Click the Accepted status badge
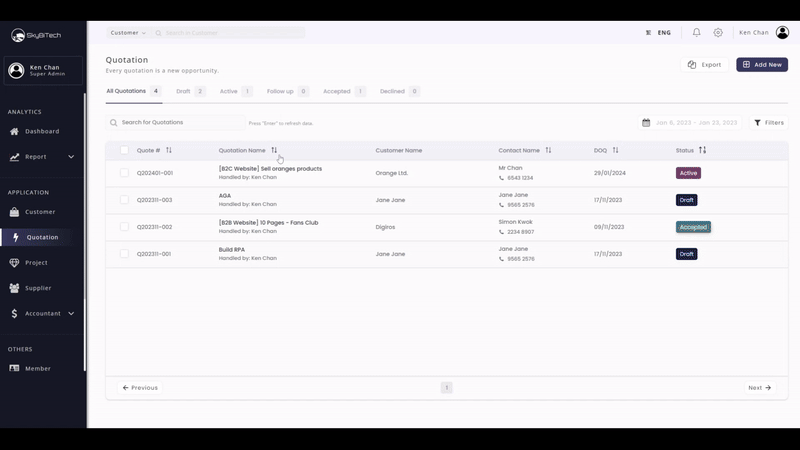Screen dimensions: 800x450 [693, 227]
